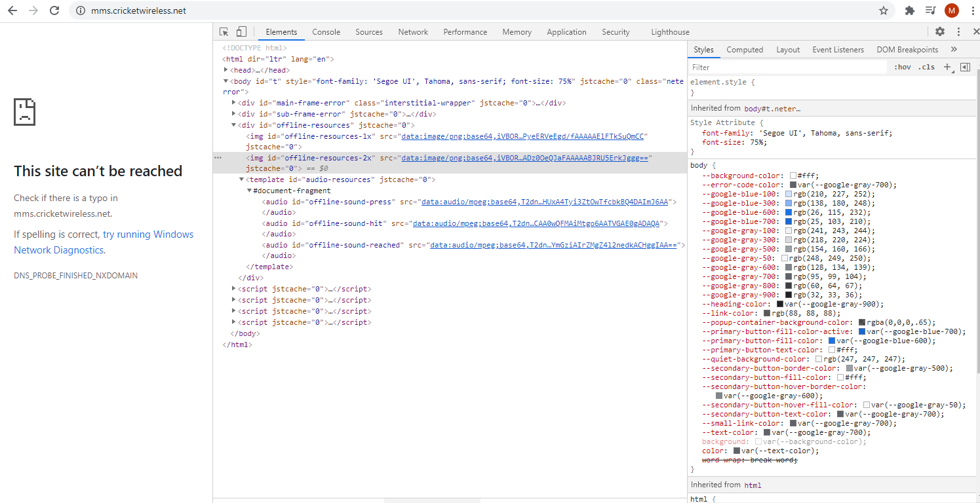
Task: Go forward to the next page
Action: [33, 10]
